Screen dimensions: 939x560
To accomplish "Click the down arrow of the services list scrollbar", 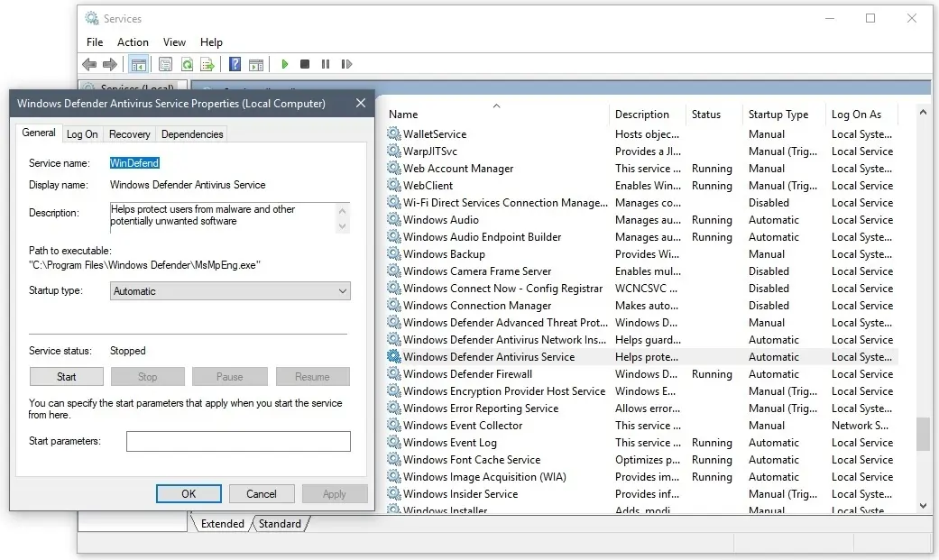I will (923, 506).
